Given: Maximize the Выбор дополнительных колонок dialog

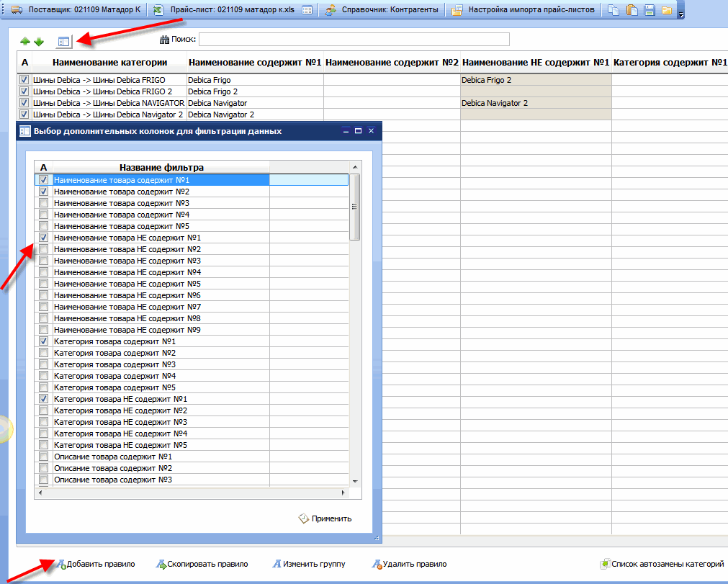Looking at the screenshot, I should click(358, 131).
